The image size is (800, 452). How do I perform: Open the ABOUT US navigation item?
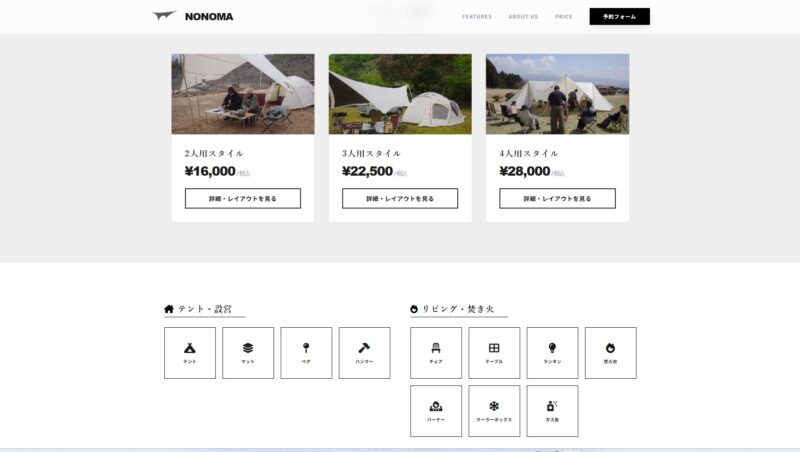(523, 17)
